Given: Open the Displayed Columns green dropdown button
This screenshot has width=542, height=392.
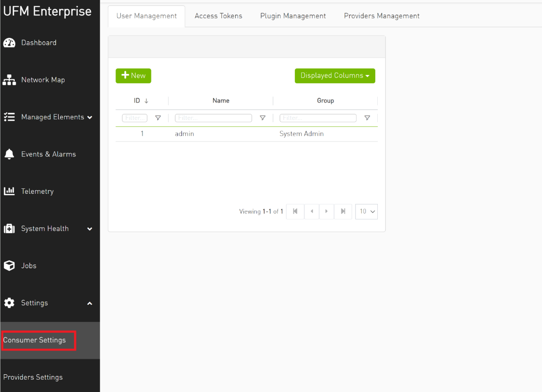Looking at the screenshot, I should pyautogui.click(x=335, y=76).
